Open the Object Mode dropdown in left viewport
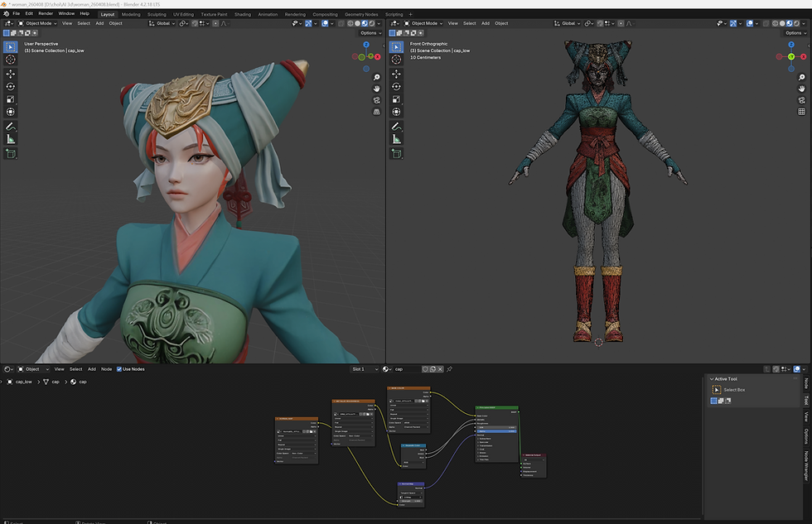 tap(38, 23)
